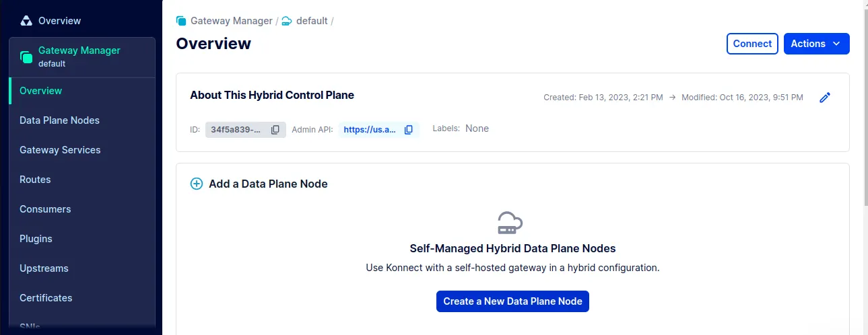Image resolution: width=868 pixels, height=335 pixels.
Task: Click the Connect button
Action: 752,44
